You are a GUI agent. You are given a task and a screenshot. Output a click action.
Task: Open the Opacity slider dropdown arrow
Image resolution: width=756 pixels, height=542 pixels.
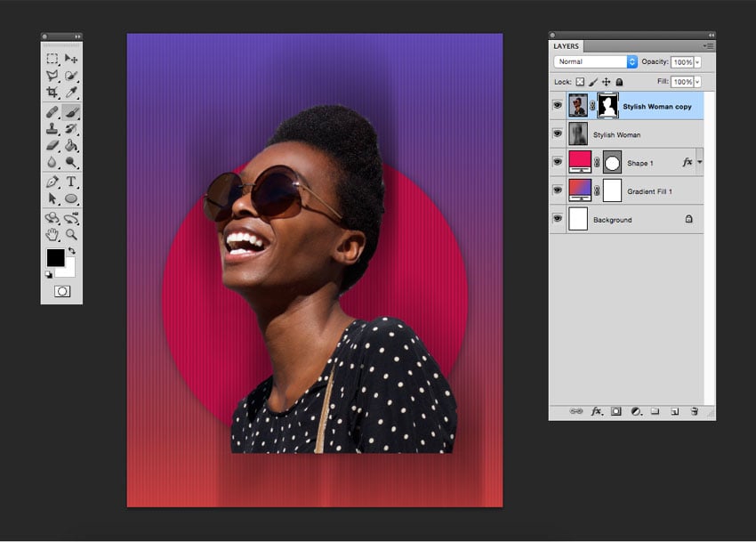point(697,62)
